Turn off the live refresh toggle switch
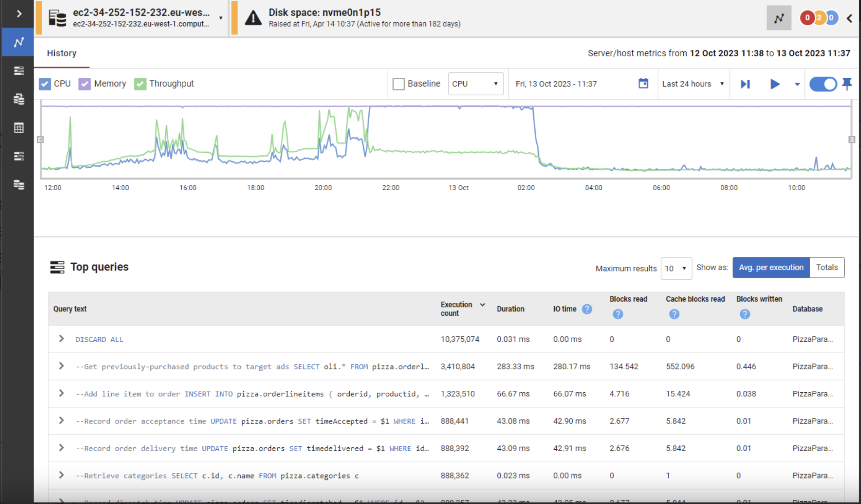This screenshot has width=861, height=504. [x=823, y=84]
